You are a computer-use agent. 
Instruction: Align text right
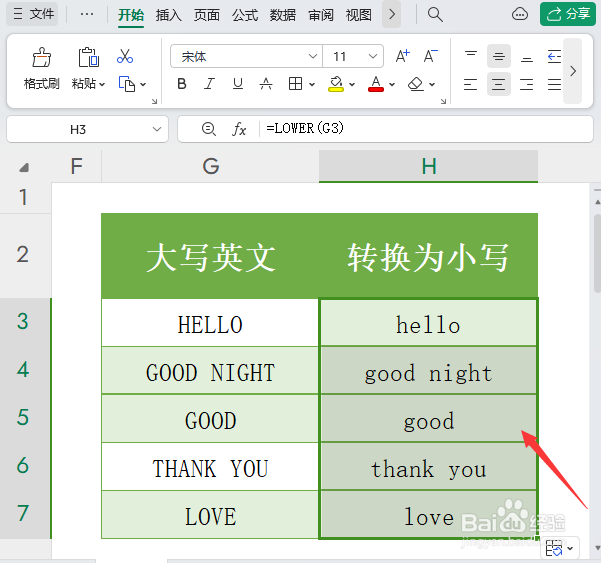pyautogui.click(x=527, y=84)
